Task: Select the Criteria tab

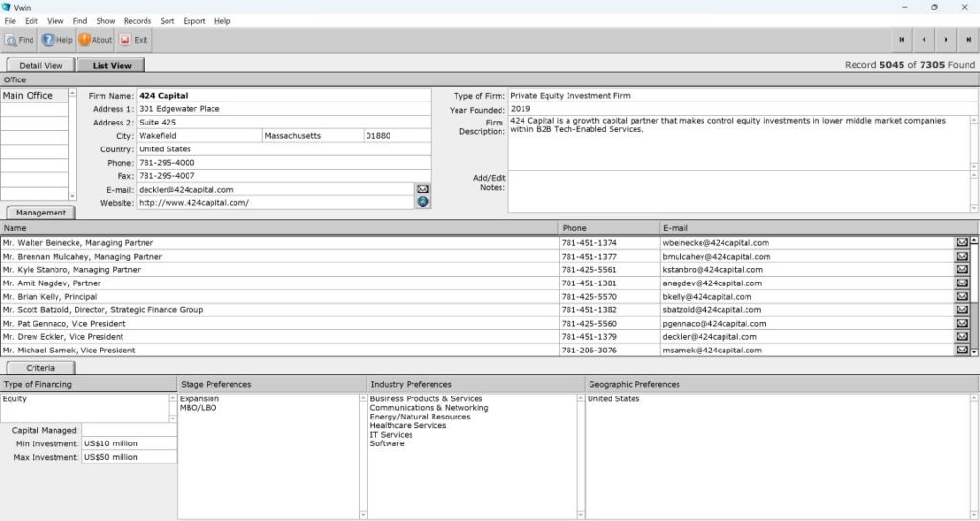Action: (40, 368)
